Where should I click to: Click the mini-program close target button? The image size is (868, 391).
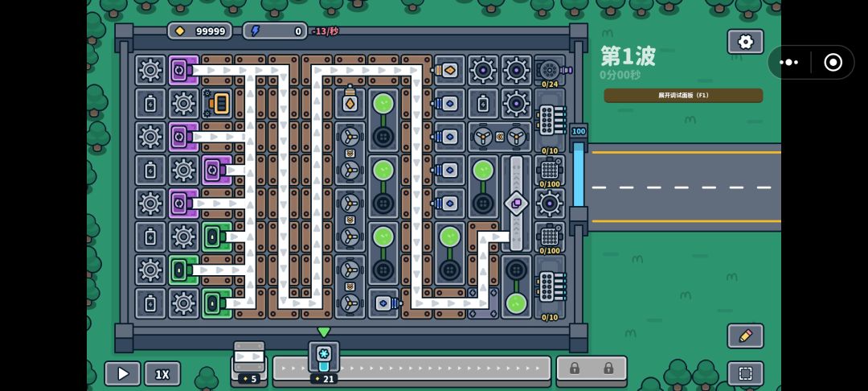[833, 62]
